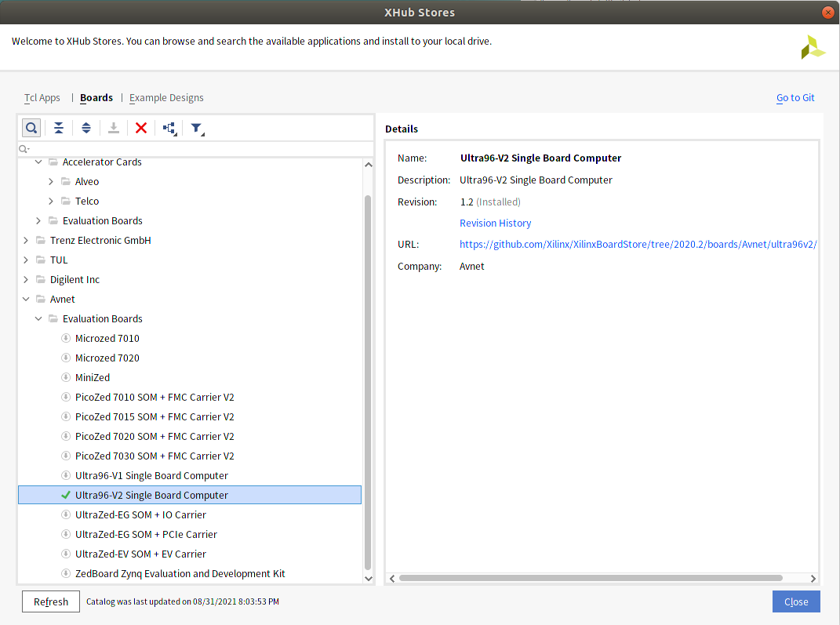Click download icon beside Microzed 7010
Screen dimensions: 840x625
(66, 338)
